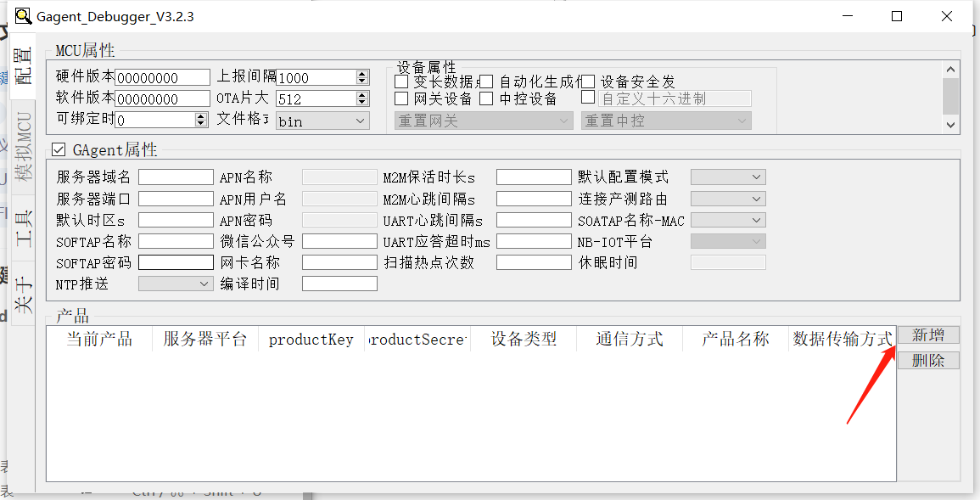980x500 pixels.
Task: Click the 新增 button
Action: click(927, 334)
